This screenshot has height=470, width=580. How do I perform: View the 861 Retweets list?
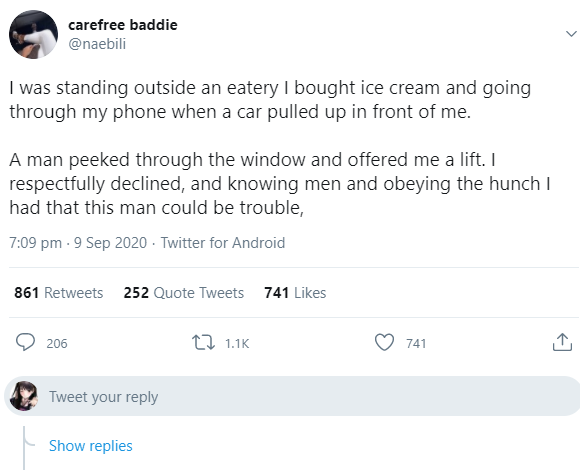point(58,293)
